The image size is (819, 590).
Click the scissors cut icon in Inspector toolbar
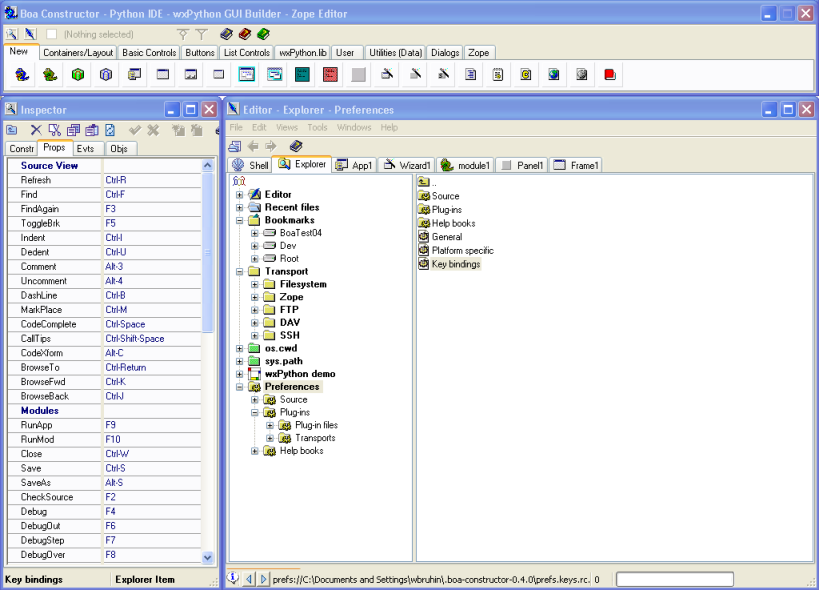coord(55,130)
